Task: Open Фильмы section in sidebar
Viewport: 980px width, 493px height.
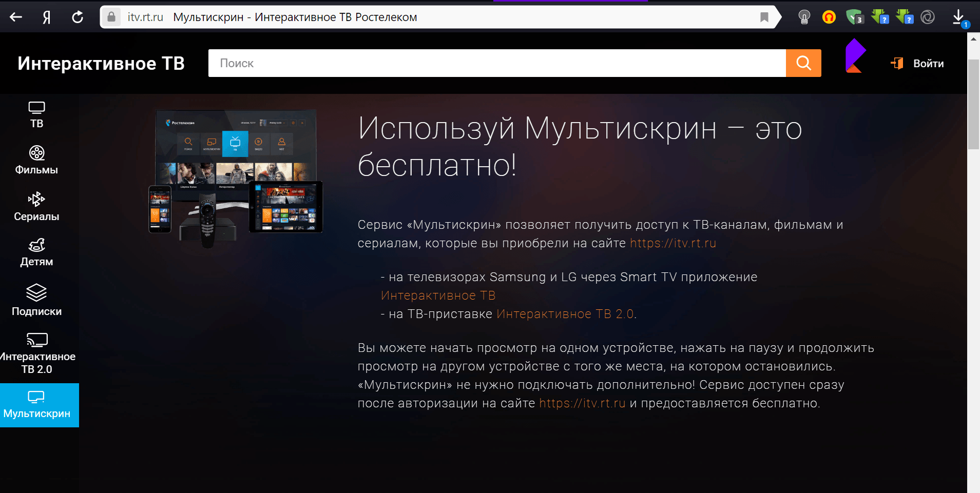Action: click(x=36, y=160)
